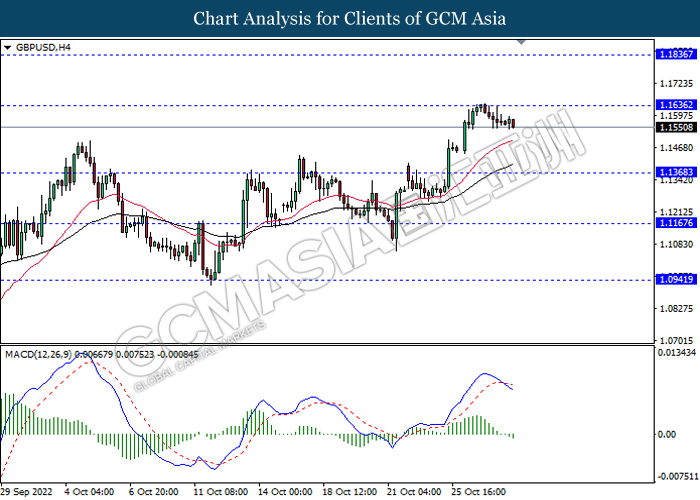
Task: Click the 1.12125 price axis value
Action: (x=676, y=212)
